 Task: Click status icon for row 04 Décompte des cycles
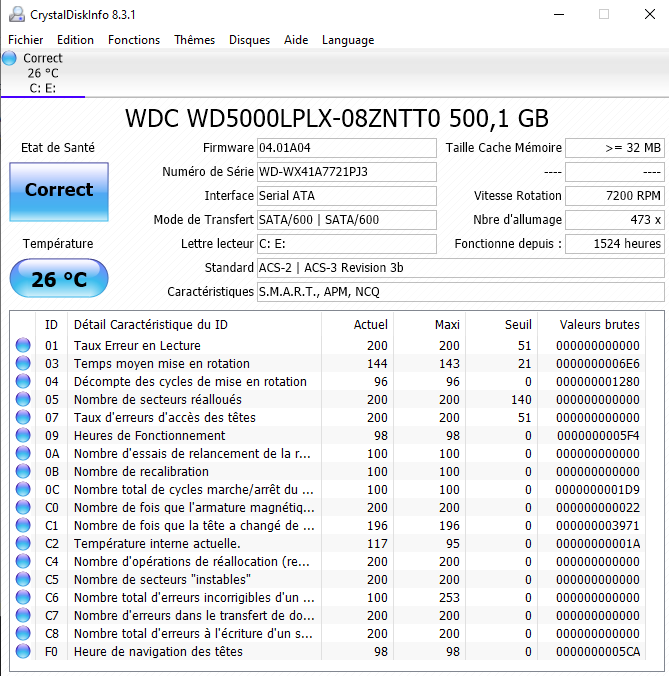pyautogui.click(x=23, y=382)
